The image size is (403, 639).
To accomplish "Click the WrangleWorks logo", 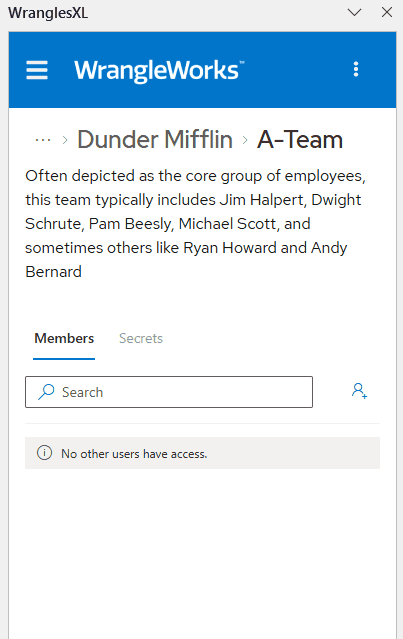I will [x=159, y=71].
